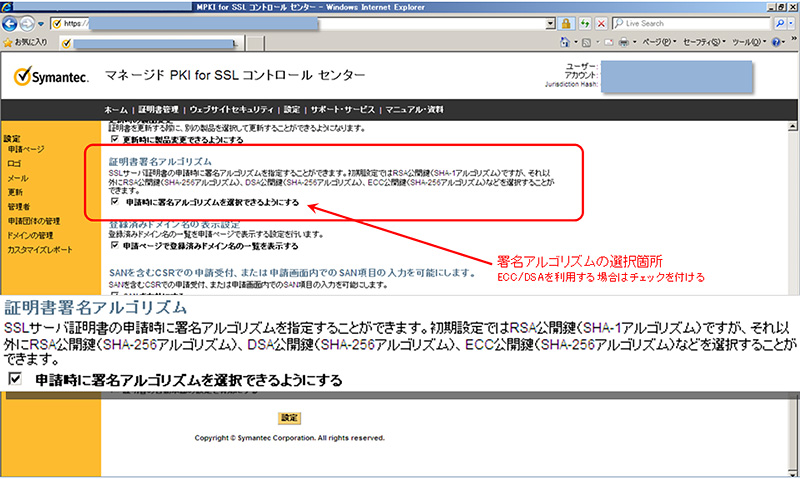Open recent pages dropdown beside Forward button
800x479 pixels.
41,24
